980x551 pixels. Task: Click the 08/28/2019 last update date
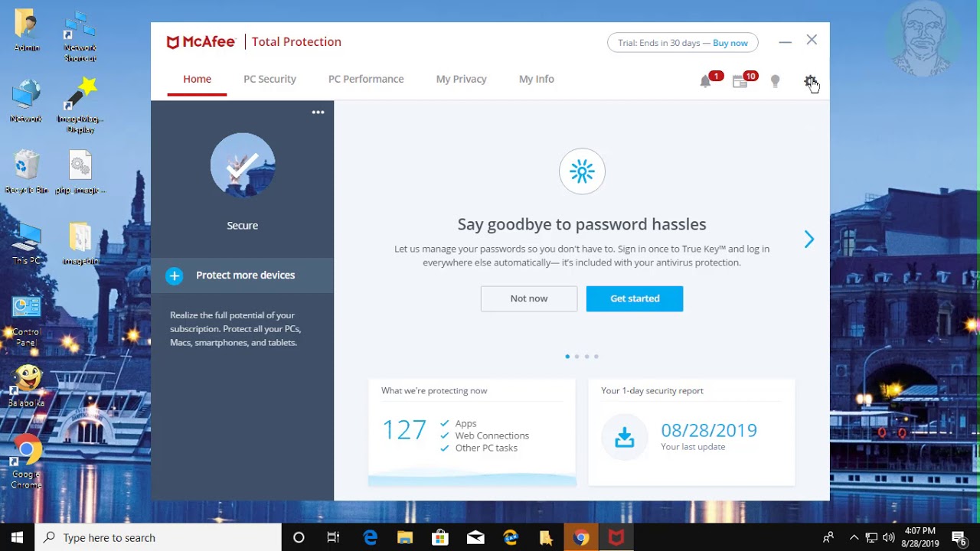coord(709,430)
